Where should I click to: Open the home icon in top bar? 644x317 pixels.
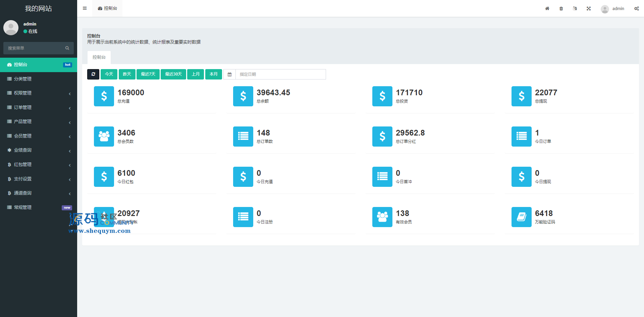[x=547, y=8]
